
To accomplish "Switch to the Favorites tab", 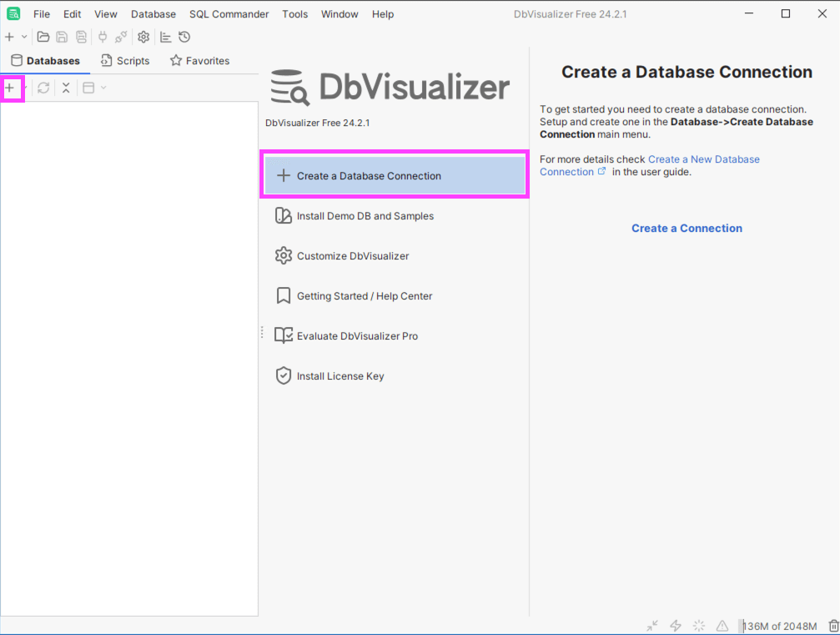I will [x=199, y=61].
